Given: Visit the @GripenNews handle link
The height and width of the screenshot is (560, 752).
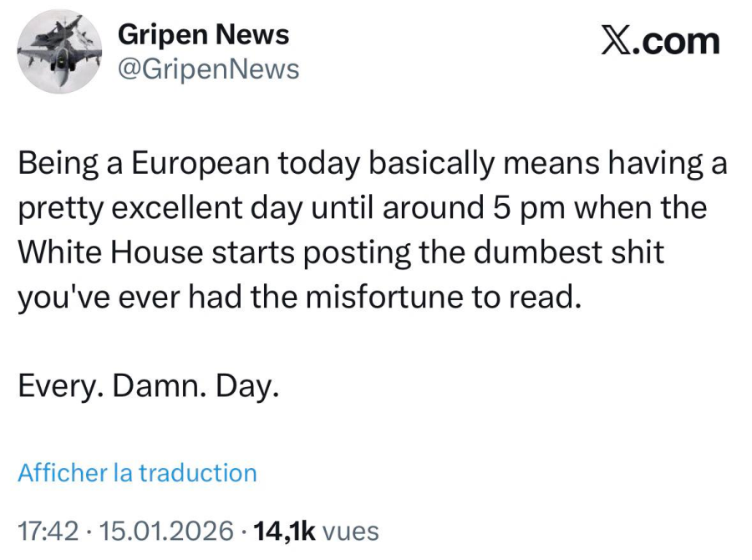Looking at the screenshot, I should [209, 69].
